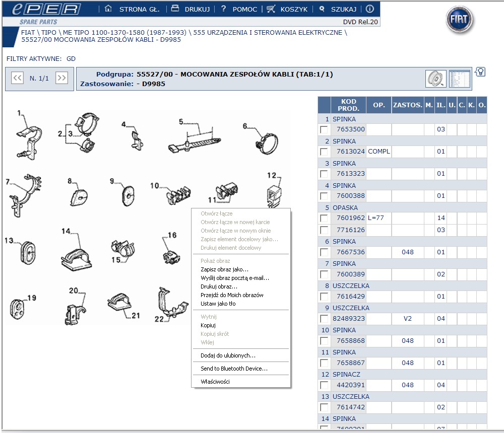The image size is (504, 433).
Task: Click the magnifier icon beside SZUKAJ
Action: (x=322, y=9)
